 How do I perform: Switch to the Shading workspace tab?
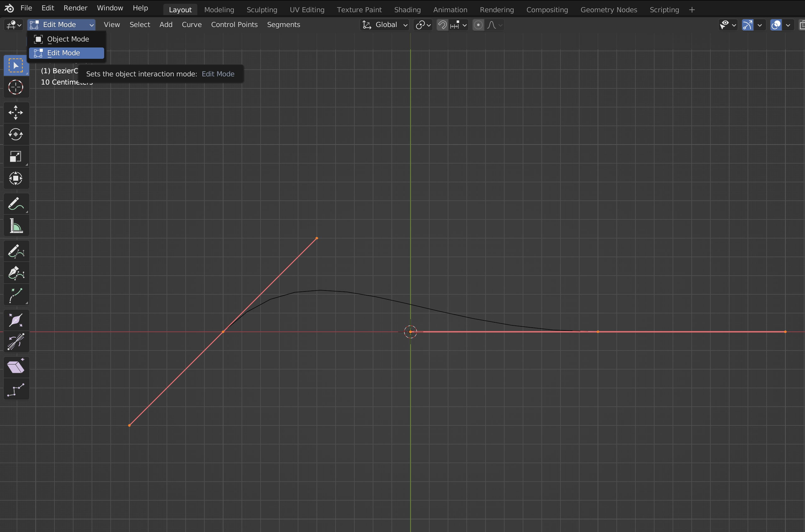coord(408,10)
